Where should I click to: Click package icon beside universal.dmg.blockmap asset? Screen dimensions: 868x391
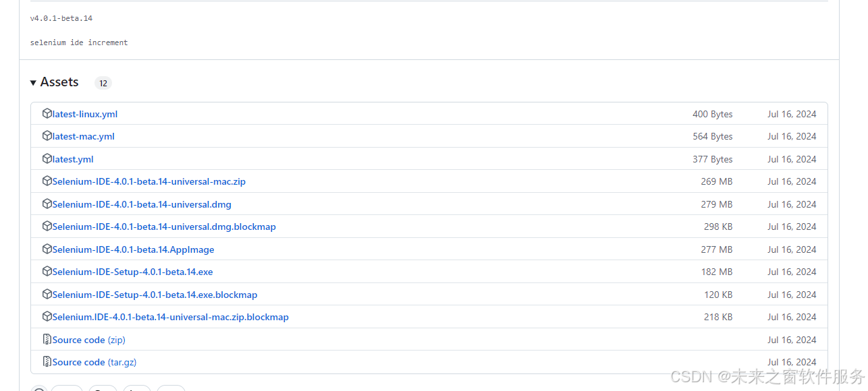pos(47,226)
